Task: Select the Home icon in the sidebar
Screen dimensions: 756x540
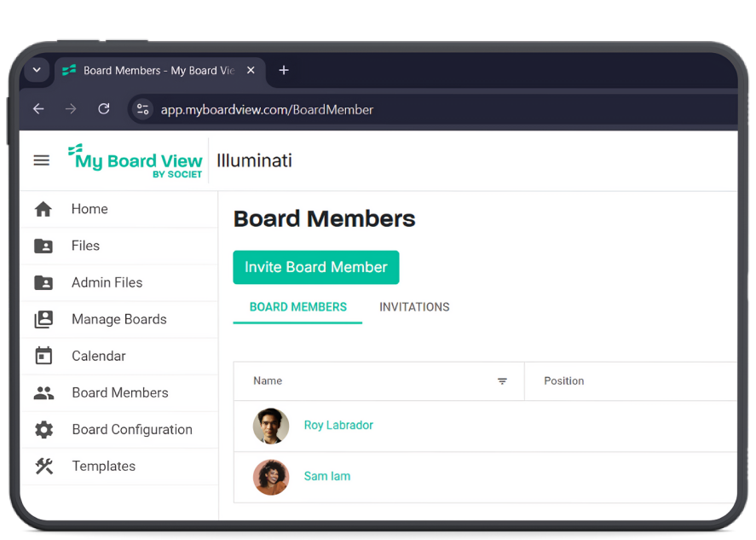Action: tap(43, 209)
